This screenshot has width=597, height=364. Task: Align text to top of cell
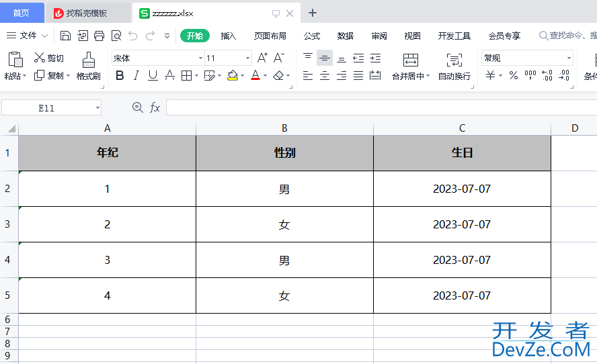pos(308,58)
